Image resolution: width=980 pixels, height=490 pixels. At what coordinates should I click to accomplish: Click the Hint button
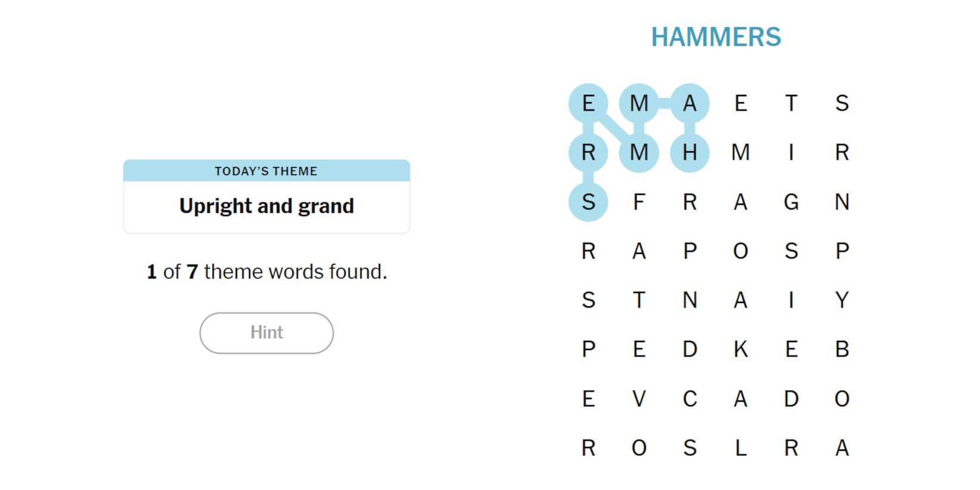point(266,333)
